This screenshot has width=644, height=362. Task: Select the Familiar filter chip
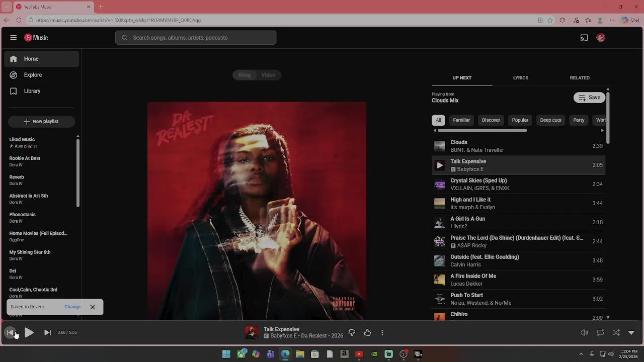pos(461,120)
